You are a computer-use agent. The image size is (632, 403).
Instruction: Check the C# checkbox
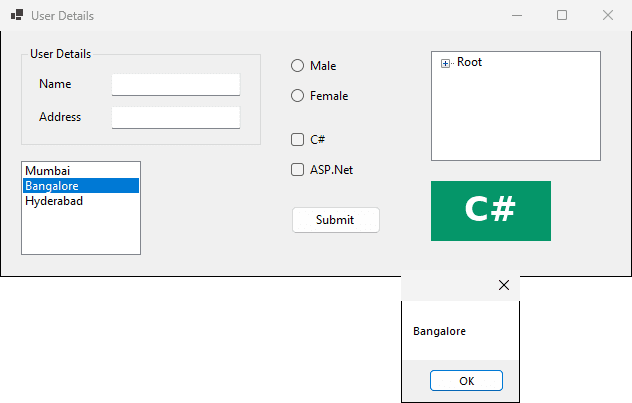[297, 139]
